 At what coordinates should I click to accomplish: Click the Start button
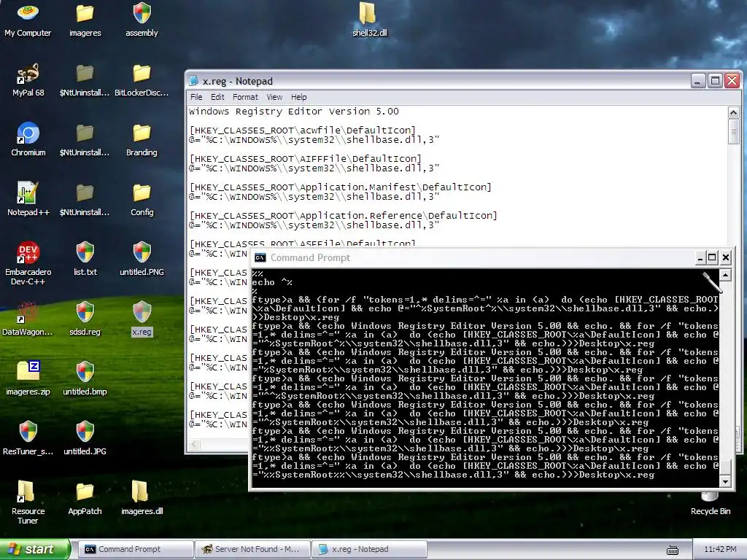click(x=35, y=549)
